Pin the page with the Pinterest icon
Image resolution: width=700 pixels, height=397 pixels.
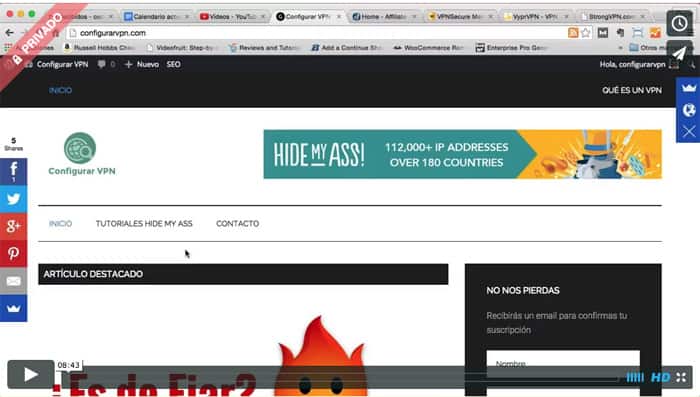click(x=13, y=253)
